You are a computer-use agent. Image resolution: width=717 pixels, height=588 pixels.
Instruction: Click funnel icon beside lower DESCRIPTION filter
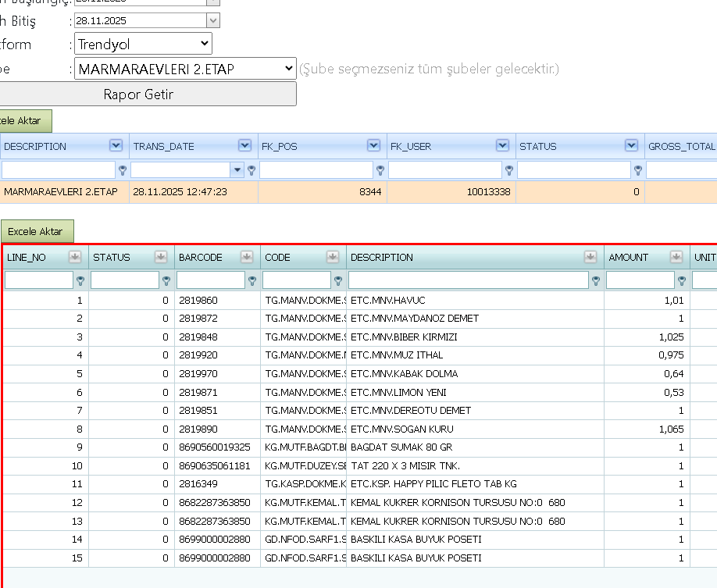coord(596,281)
